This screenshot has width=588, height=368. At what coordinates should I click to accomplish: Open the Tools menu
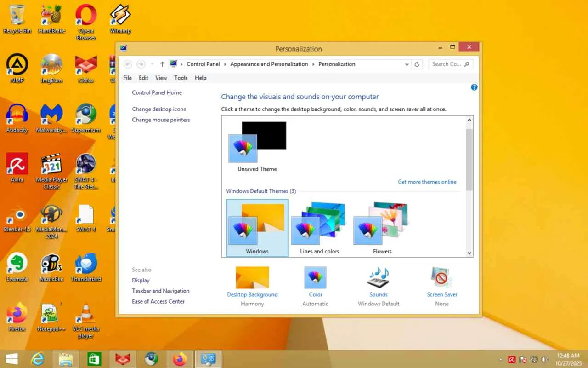pyautogui.click(x=181, y=78)
